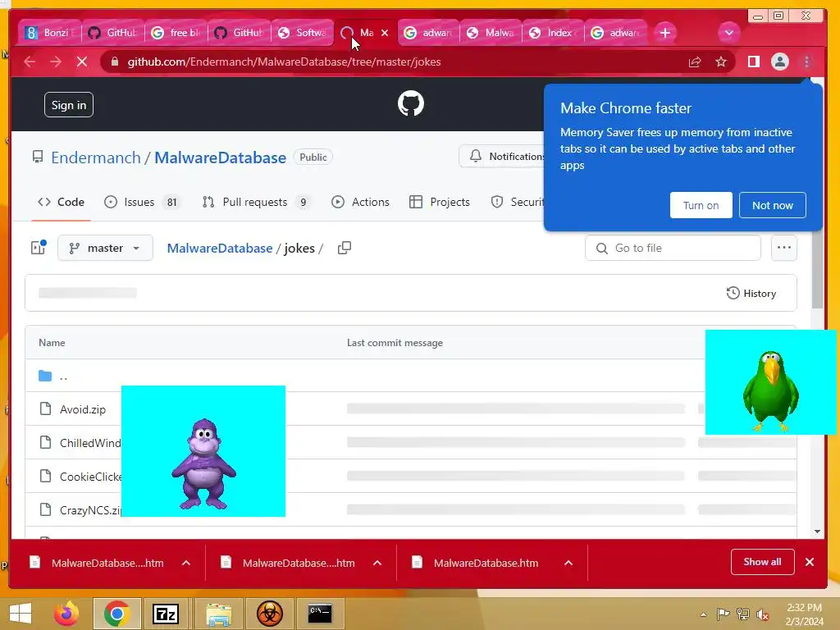Close the active Ma tab
The image size is (840, 630).
[x=385, y=33]
